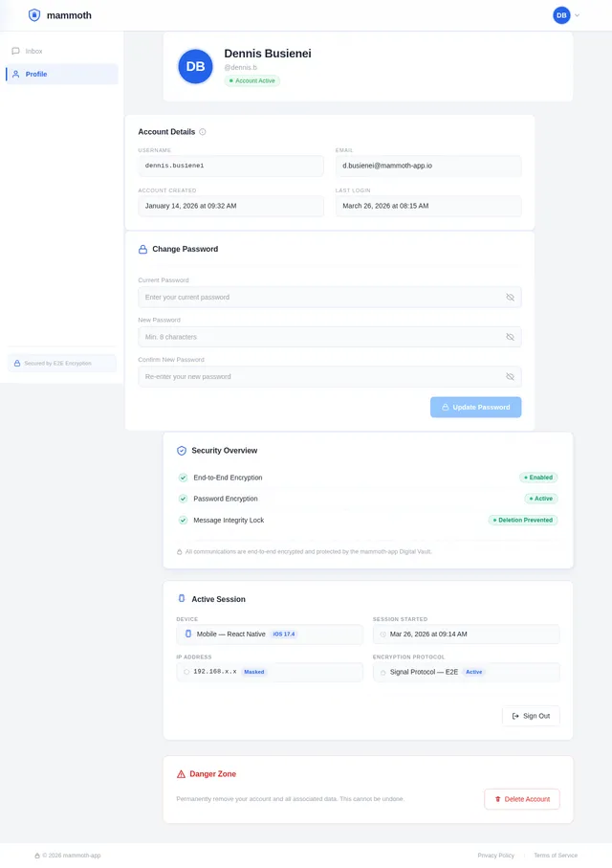Toggle visibility of Confirm New Password field

[x=510, y=377]
